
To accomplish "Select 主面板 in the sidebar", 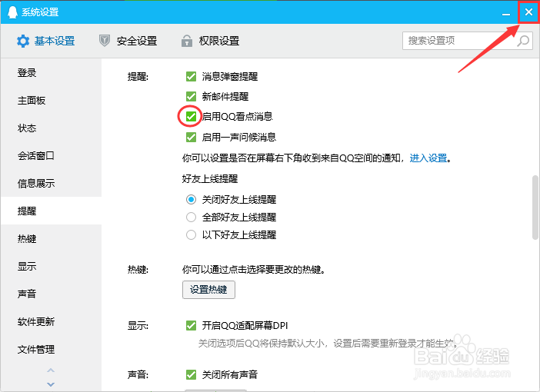I will [51, 100].
